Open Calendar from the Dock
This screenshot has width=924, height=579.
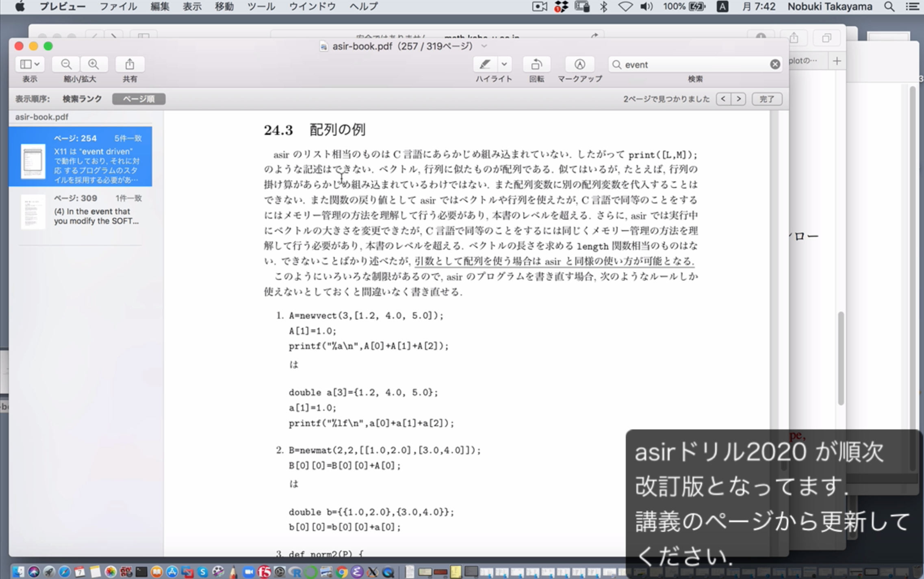[80, 571]
